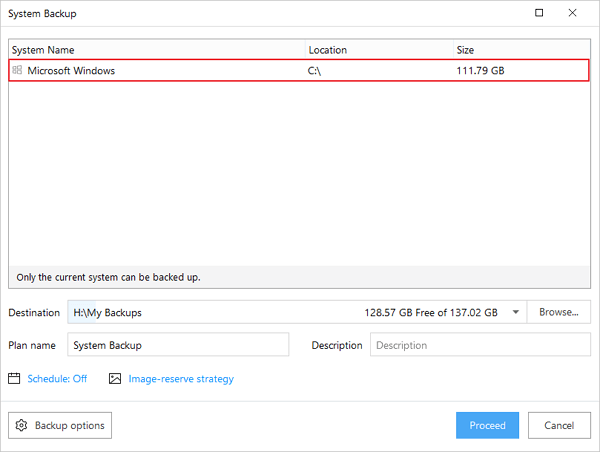This screenshot has height=452, width=600.
Task: Click the Plan name text field
Action: coord(178,345)
